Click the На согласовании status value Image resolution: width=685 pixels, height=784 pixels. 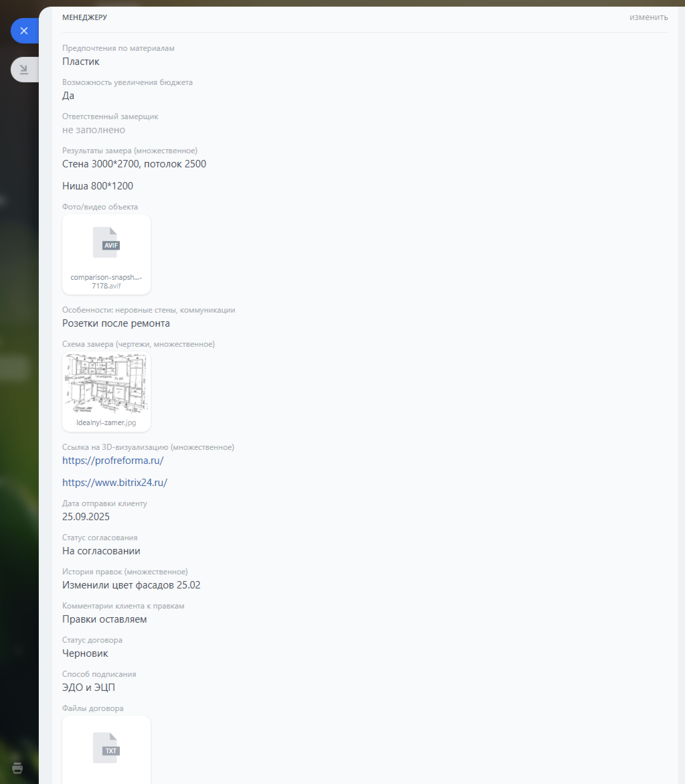point(101,551)
